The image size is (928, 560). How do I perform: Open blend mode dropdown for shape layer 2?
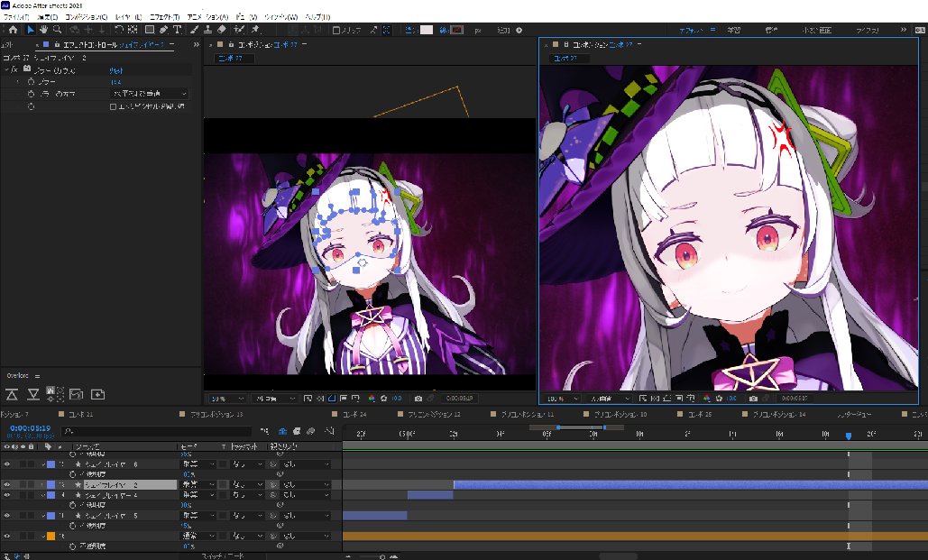click(198, 485)
